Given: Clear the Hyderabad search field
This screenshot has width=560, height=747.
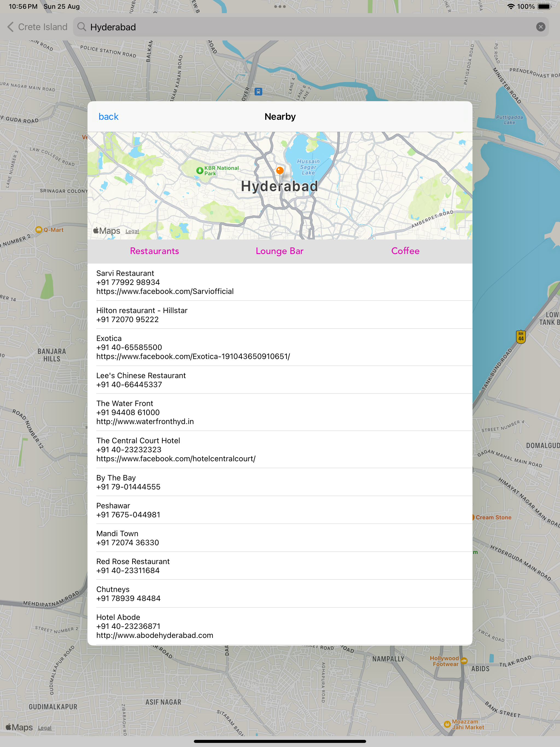Looking at the screenshot, I should coord(540,27).
